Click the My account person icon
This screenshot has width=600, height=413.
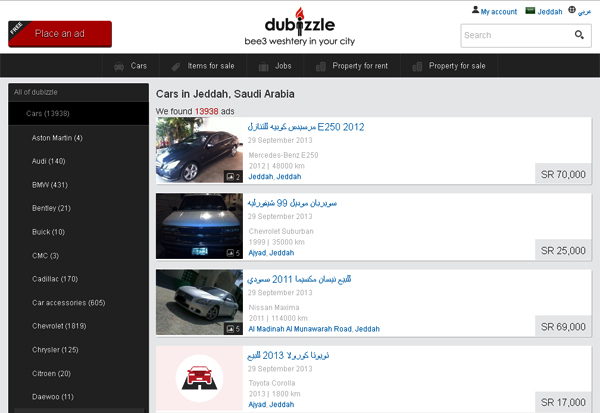(x=475, y=10)
